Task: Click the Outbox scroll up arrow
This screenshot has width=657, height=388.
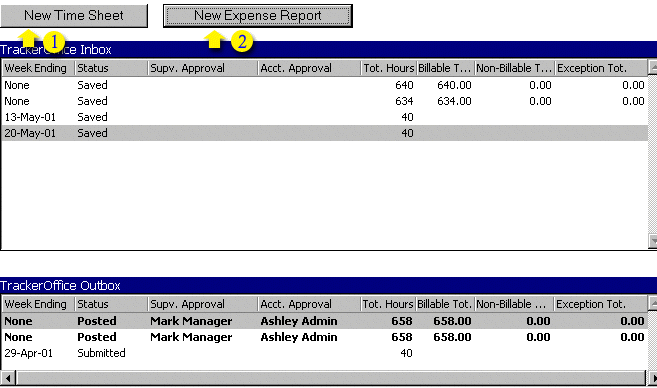Action: [x=653, y=303]
